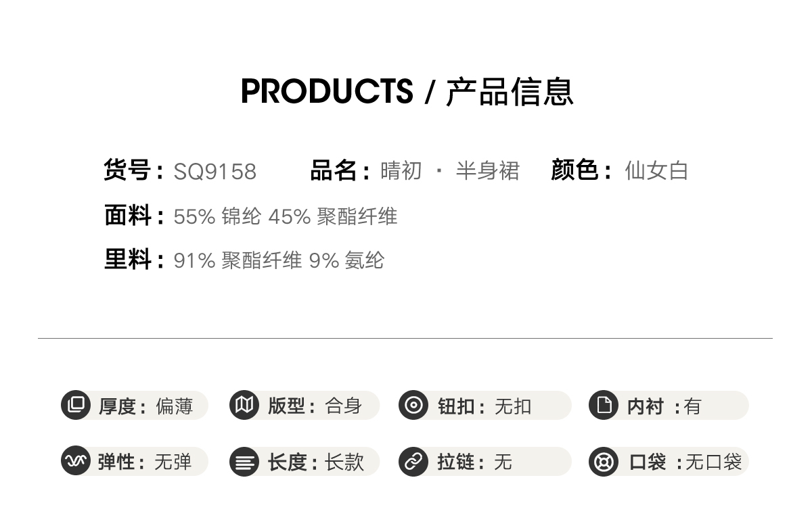The image size is (812, 505).
Task: Click the button (钮扣) circular icon
Action: (x=413, y=405)
